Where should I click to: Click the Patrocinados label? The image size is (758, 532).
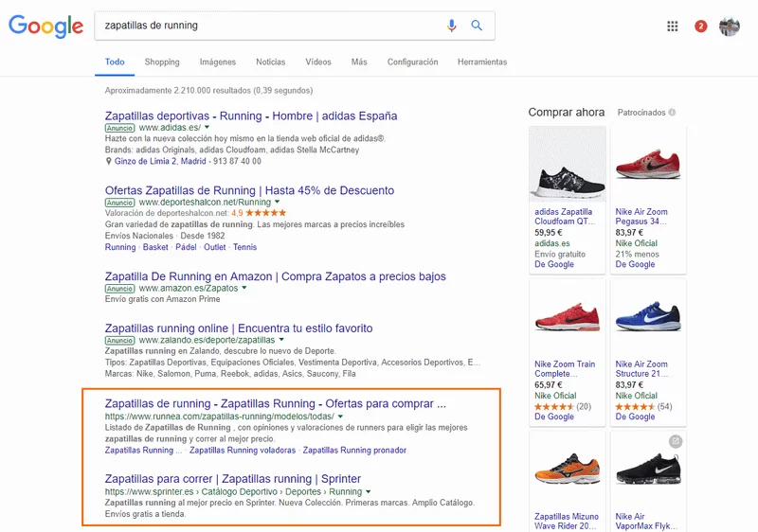point(641,113)
